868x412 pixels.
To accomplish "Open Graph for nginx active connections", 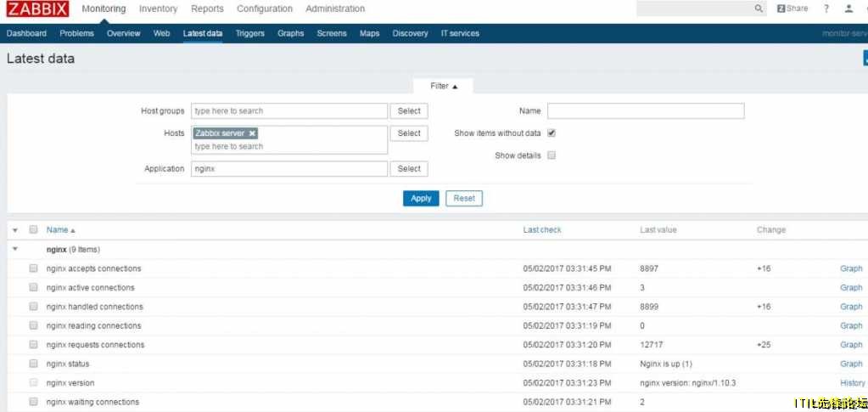I will 851,287.
